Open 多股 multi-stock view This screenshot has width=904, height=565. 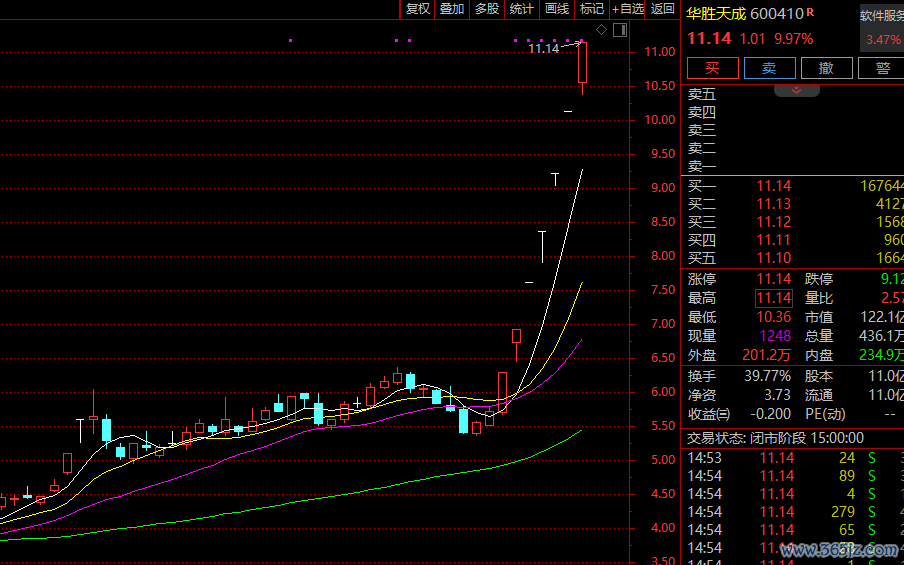(x=487, y=9)
